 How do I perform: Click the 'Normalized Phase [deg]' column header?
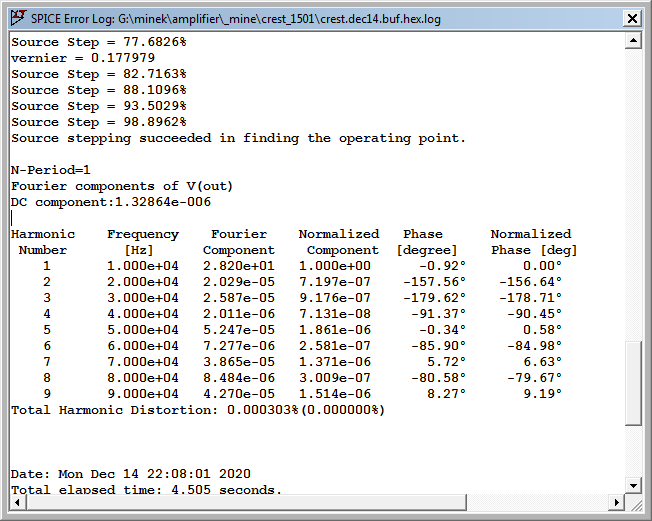[x=533, y=242]
